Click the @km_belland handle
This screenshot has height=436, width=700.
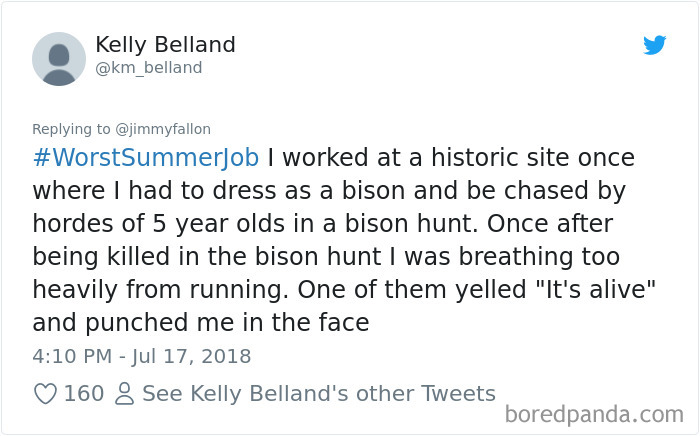tap(149, 68)
